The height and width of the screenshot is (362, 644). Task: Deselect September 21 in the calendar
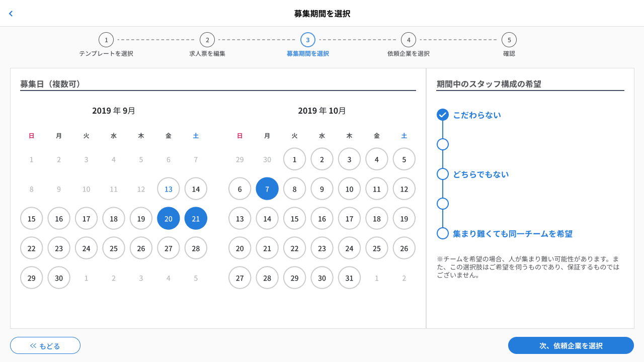point(196,218)
